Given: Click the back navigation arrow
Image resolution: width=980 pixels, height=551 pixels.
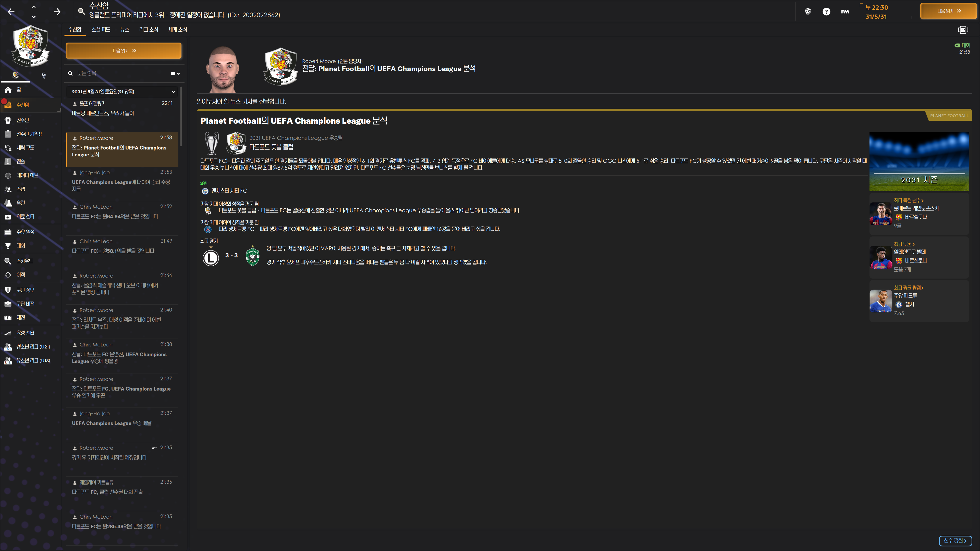Looking at the screenshot, I should 11,12.
